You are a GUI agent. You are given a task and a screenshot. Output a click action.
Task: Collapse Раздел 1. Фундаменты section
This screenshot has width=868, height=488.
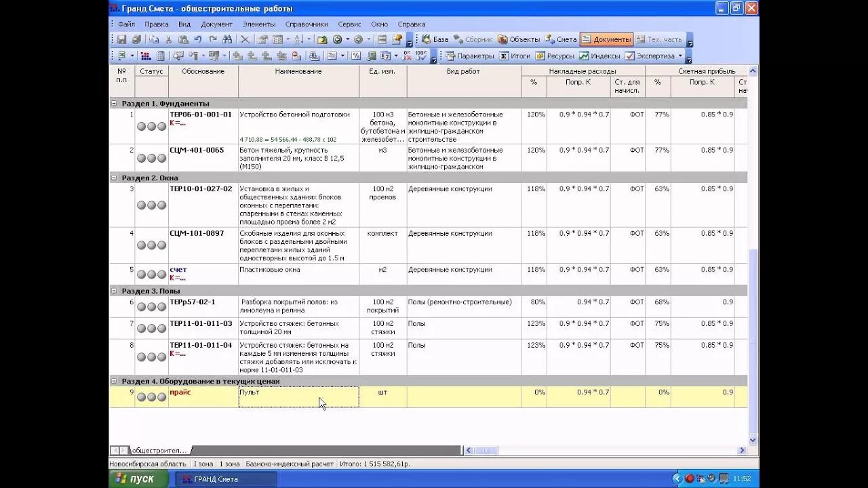(114, 104)
